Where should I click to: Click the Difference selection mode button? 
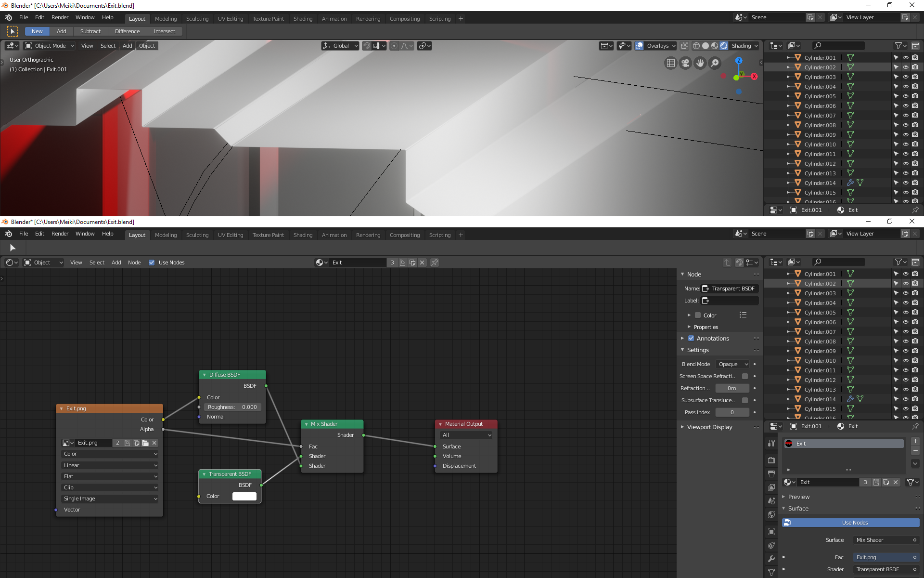[128, 31]
